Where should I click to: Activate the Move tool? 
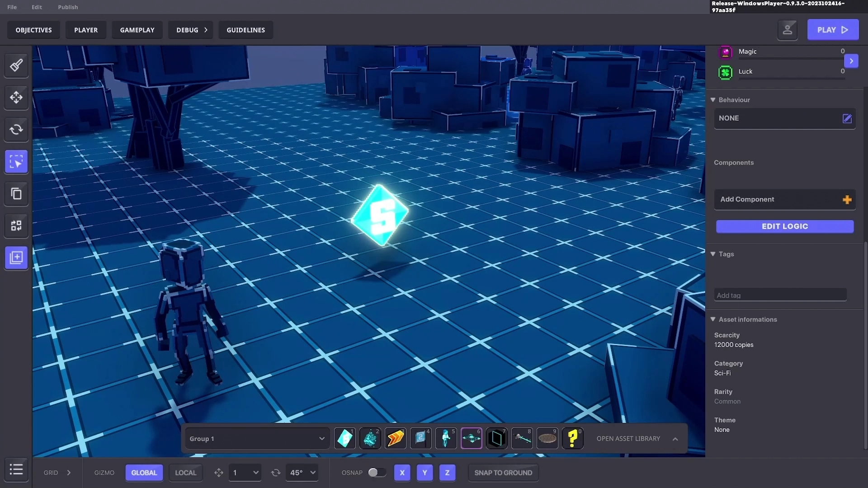(x=16, y=98)
